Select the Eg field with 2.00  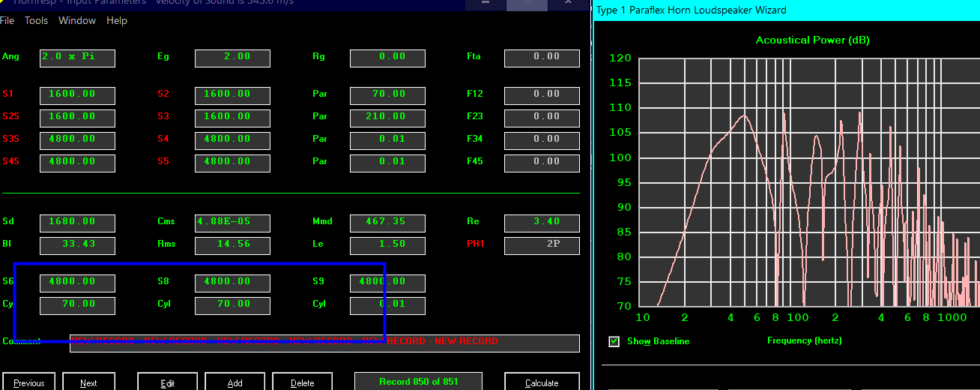pyautogui.click(x=232, y=58)
